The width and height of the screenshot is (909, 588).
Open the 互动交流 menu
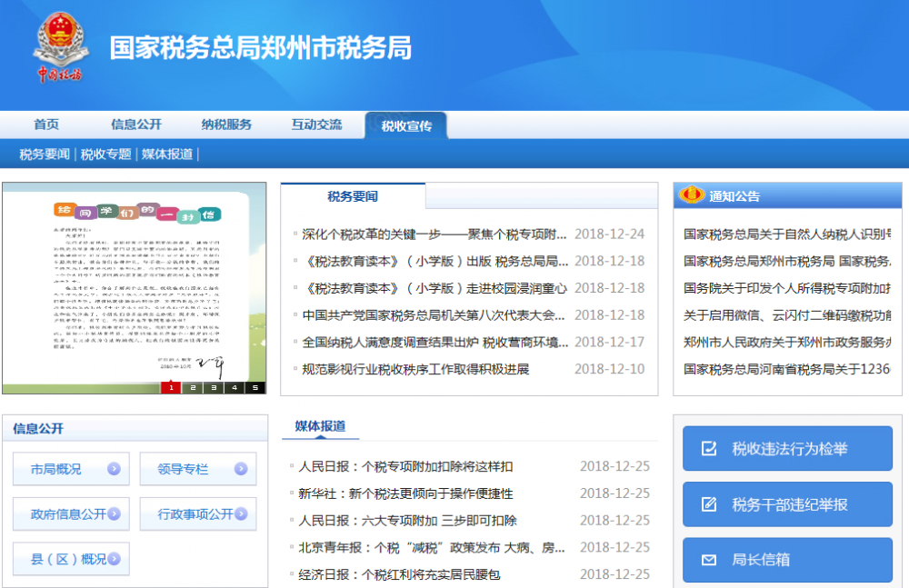tap(316, 124)
